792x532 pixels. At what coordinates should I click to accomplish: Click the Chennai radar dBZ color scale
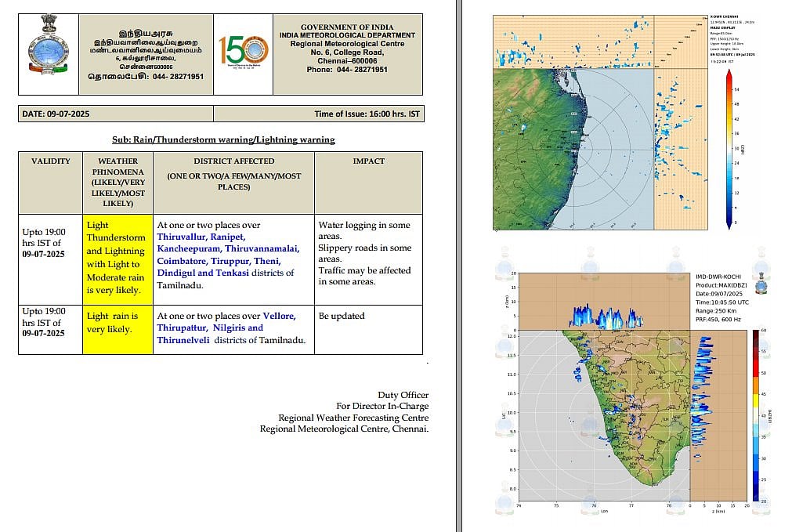729,149
